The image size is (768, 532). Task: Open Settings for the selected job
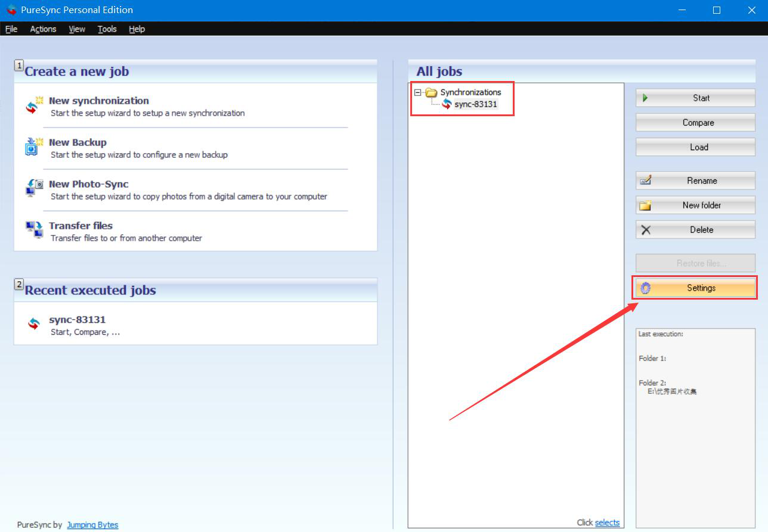(x=695, y=288)
